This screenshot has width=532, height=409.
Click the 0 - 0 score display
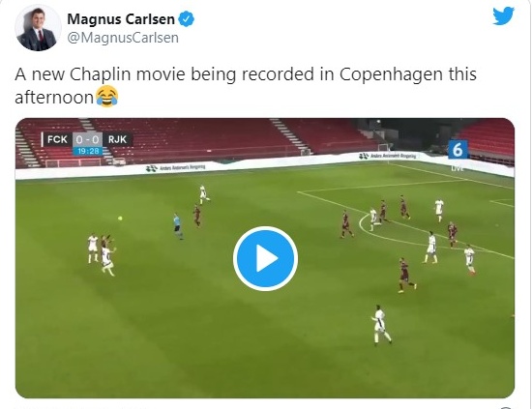[x=87, y=139]
